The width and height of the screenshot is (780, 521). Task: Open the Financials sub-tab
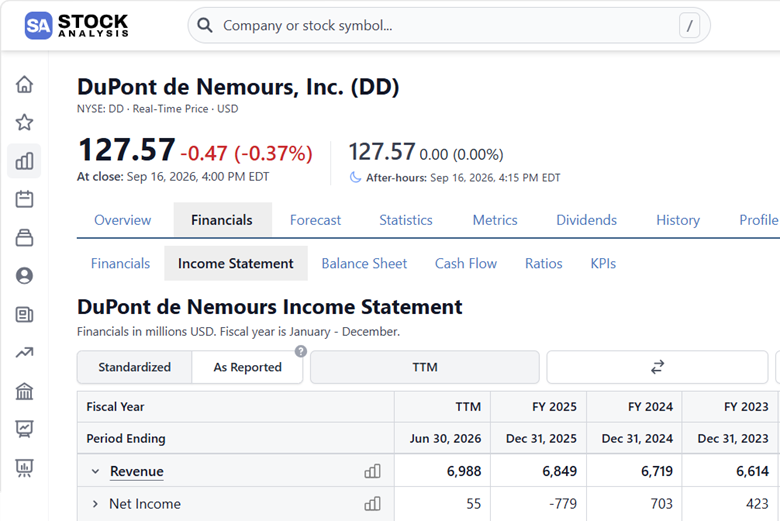[120, 263]
